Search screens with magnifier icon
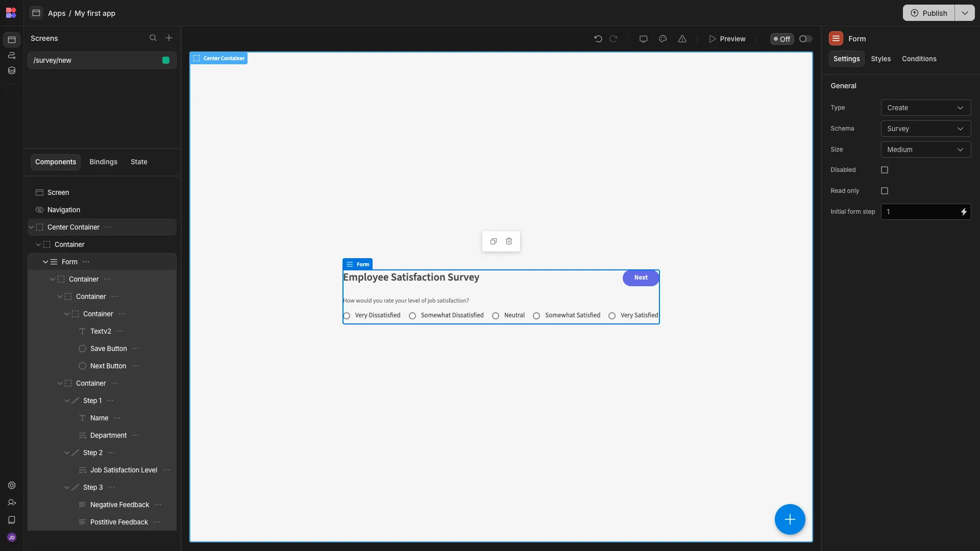Image resolution: width=980 pixels, height=551 pixels. click(153, 38)
